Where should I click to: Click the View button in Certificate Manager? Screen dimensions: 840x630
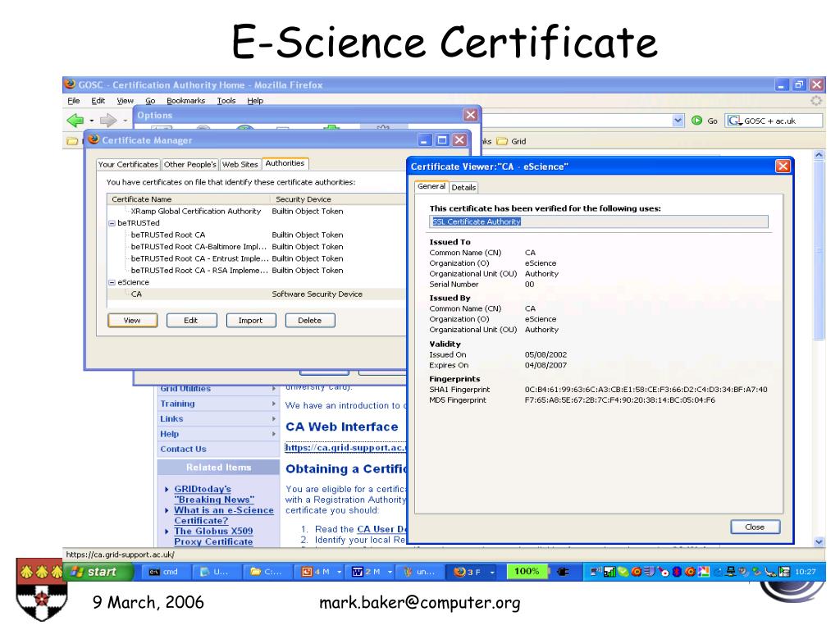[x=132, y=321]
